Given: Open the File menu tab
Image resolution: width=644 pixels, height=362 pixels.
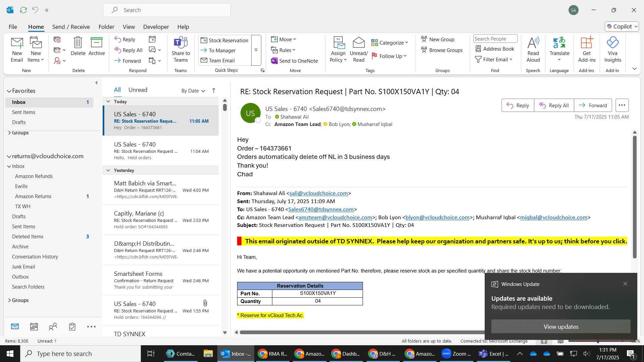Looking at the screenshot, I should [13, 26].
